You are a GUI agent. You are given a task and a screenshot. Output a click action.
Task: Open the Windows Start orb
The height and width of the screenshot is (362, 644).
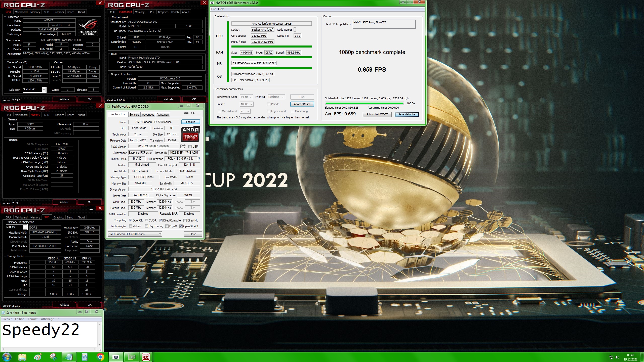(x=7, y=357)
